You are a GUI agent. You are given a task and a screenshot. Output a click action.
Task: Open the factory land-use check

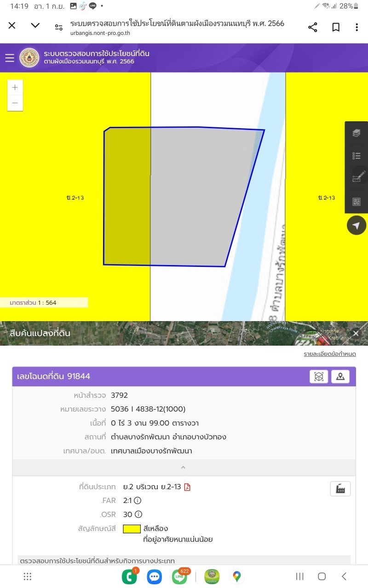click(x=340, y=489)
